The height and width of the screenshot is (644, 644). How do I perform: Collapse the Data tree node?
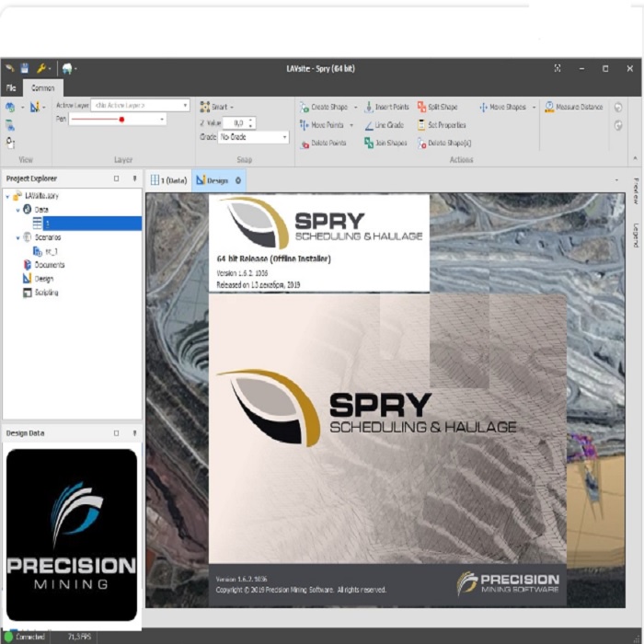click(17, 211)
